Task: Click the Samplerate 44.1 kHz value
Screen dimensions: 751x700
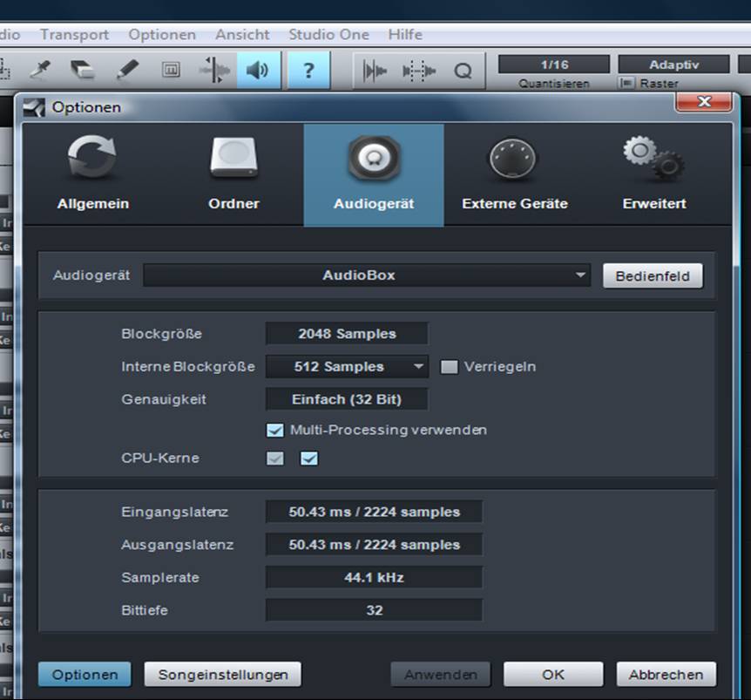Action: tap(374, 578)
